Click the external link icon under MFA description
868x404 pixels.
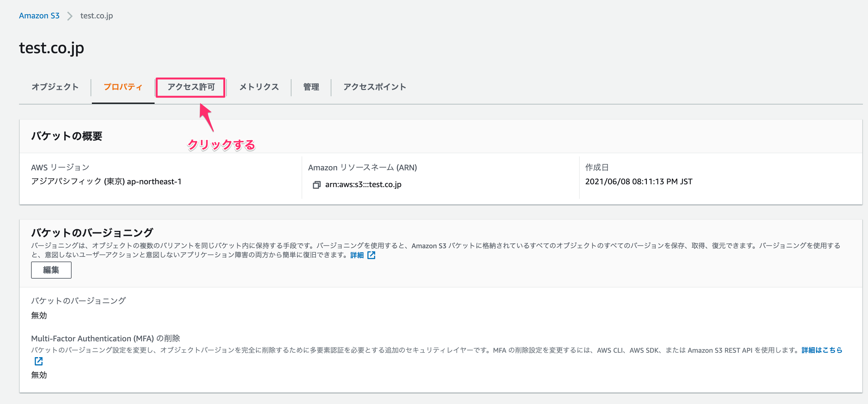(x=39, y=361)
